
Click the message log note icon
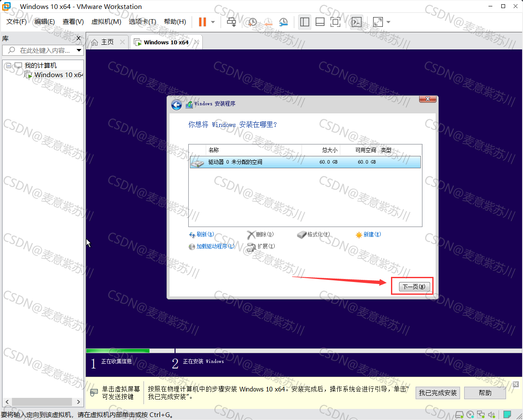click(x=507, y=414)
